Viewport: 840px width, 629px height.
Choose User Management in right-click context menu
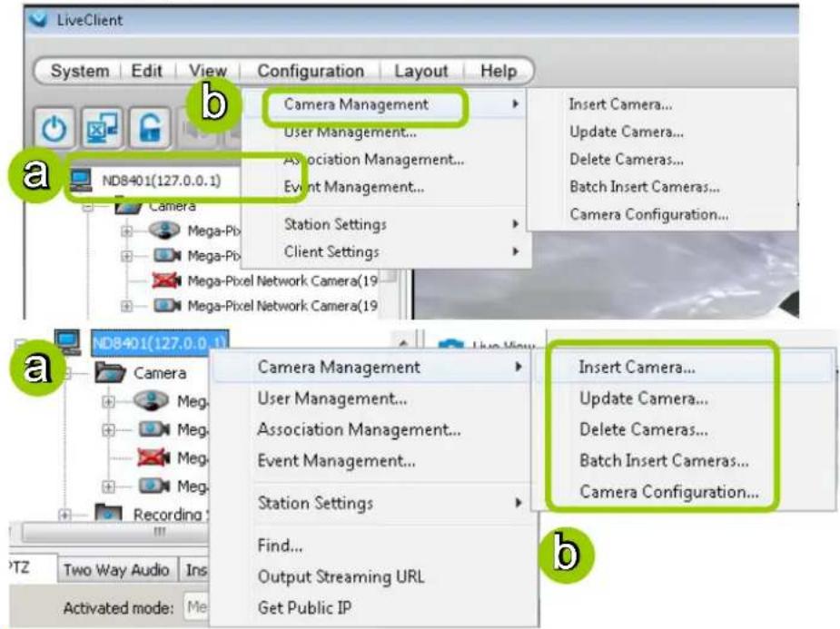coord(373,398)
